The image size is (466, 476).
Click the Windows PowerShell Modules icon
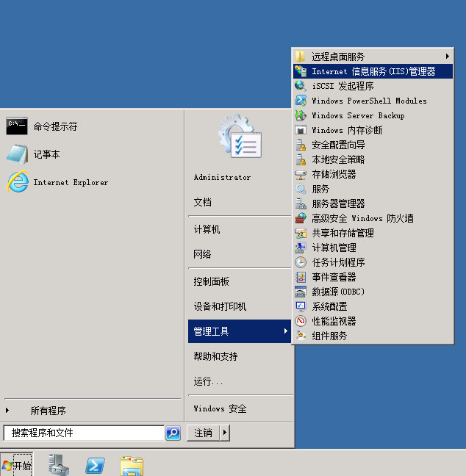(301, 101)
